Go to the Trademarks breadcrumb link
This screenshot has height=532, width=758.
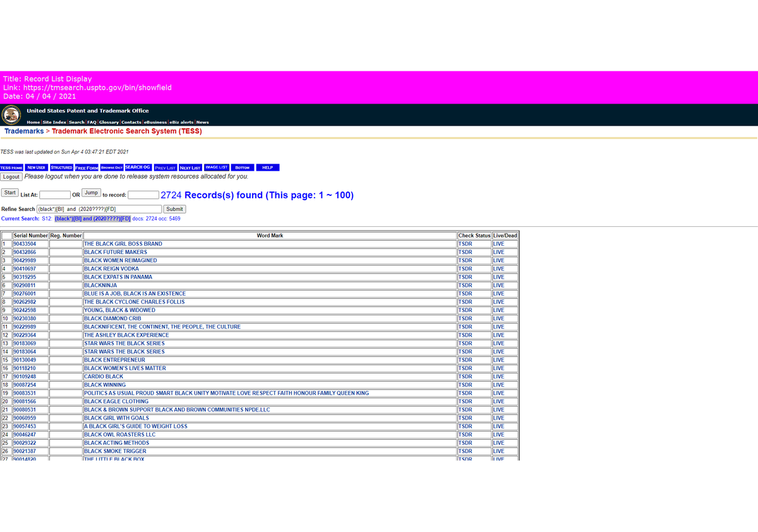[24, 131]
